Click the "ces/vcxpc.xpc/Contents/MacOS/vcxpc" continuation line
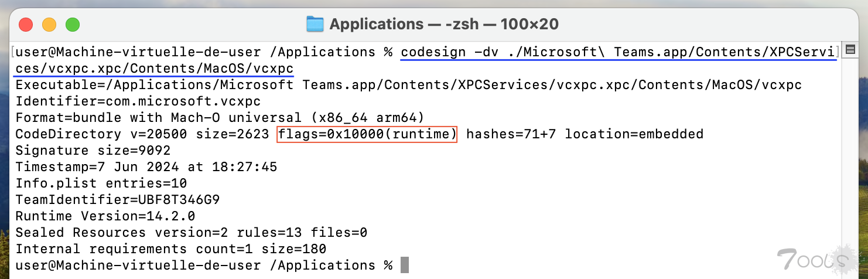The height and width of the screenshot is (279, 868). click(x=155, y=69)
